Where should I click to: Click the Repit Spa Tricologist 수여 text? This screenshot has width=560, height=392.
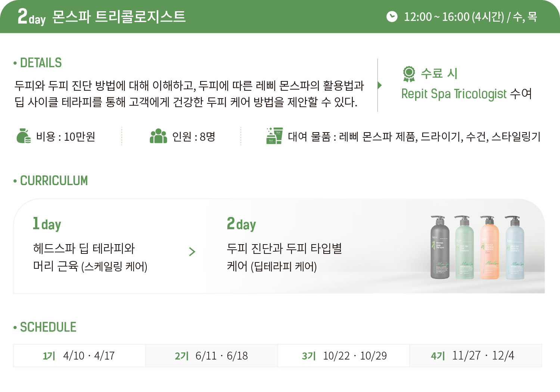466,94
